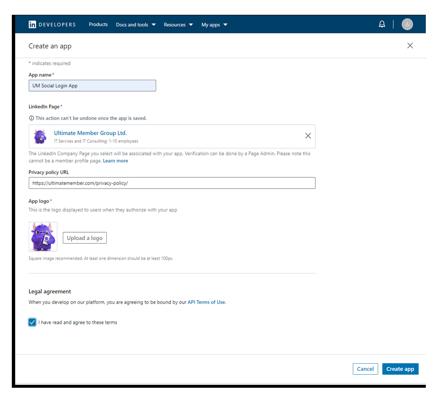The image size is (441, 400).
Task: Click the Ultimate Member company logo icon
Action: pyautogui.click(x=40, y=137)
